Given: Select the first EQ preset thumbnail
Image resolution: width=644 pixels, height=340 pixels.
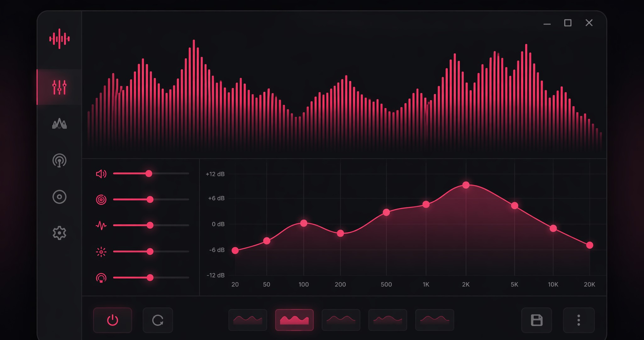Looking at the screenshot, I should [x=248, y=320].
